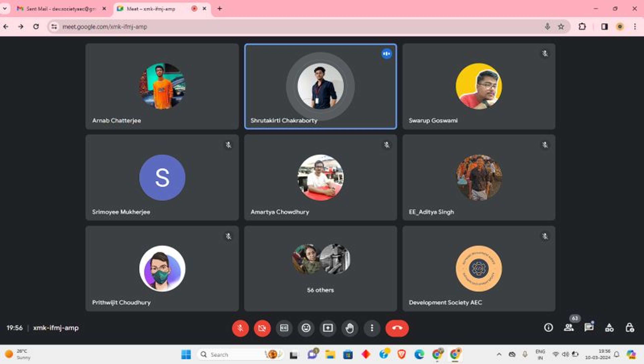Viewport: 644px width, 364px height.
Task: Open a new browser tab
Action: click(x=220, y=9)
